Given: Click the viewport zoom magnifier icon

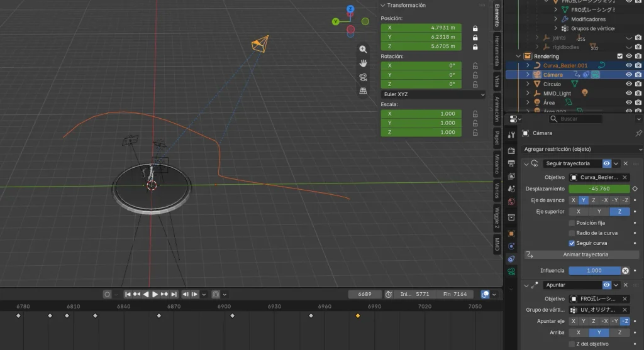Looking at the screenshot, I should 363,49.
